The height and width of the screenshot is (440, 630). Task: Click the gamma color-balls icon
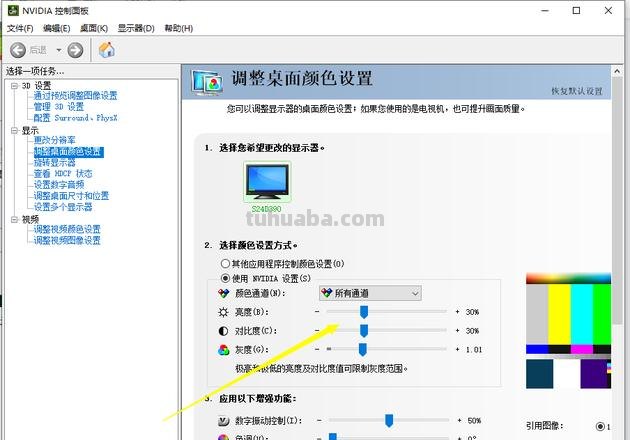pos(223,350)
